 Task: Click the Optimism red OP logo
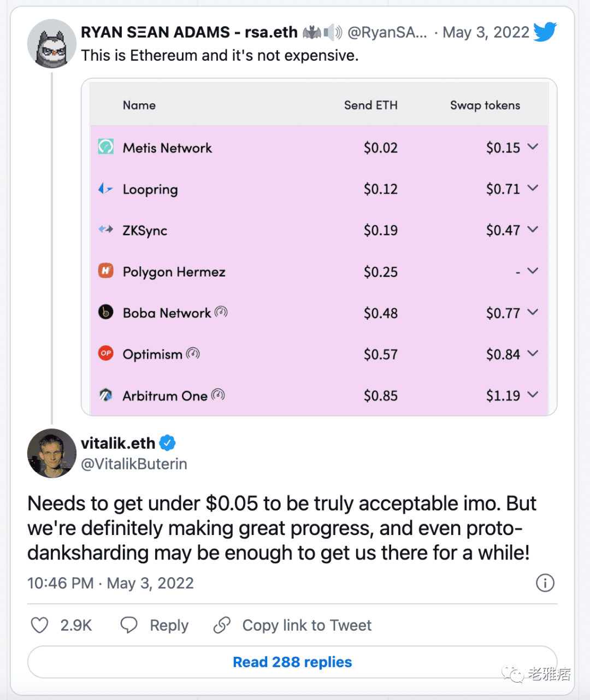pyautogui.click(x=106, y=354)
